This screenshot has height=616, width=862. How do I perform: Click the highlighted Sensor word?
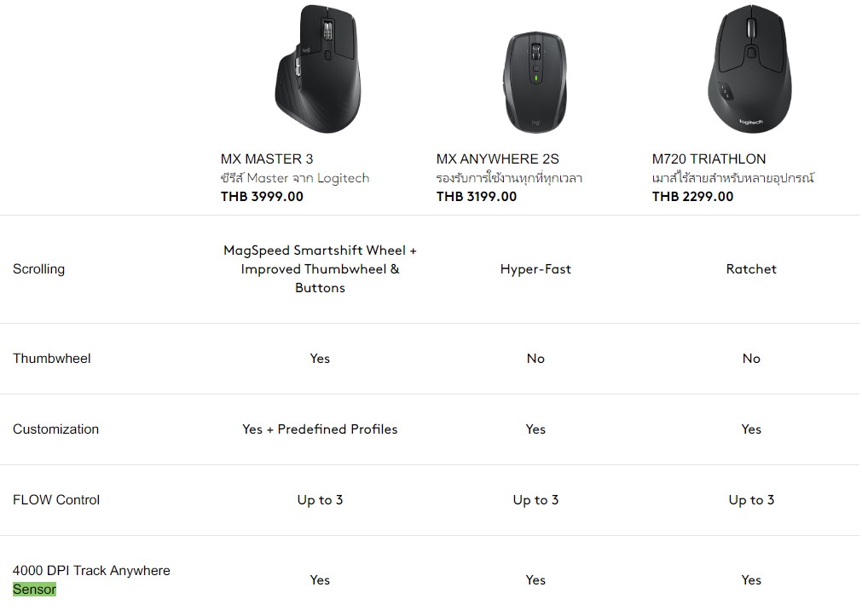pyautogui.click(x=34, y=589)
